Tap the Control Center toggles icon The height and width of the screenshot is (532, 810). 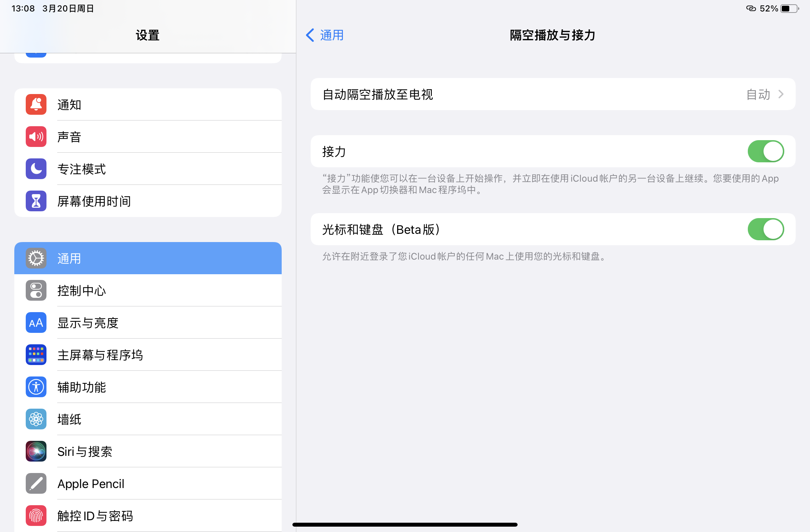36,290
